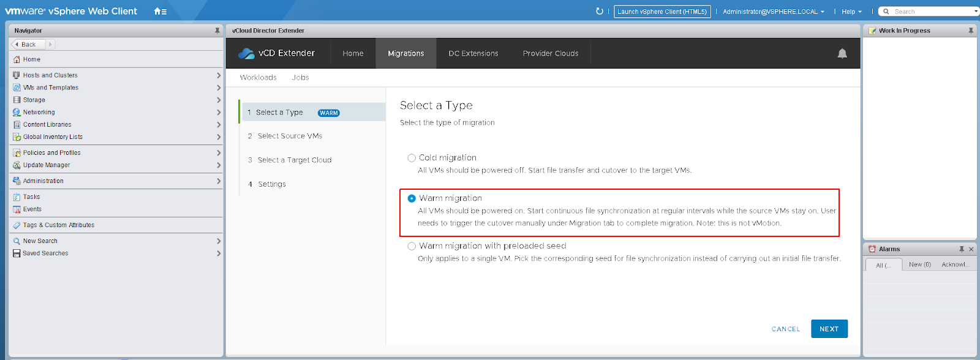This screenshot has width=980, height=360.
Task: Click the Update Manager icon
Action: click(17, 165)
